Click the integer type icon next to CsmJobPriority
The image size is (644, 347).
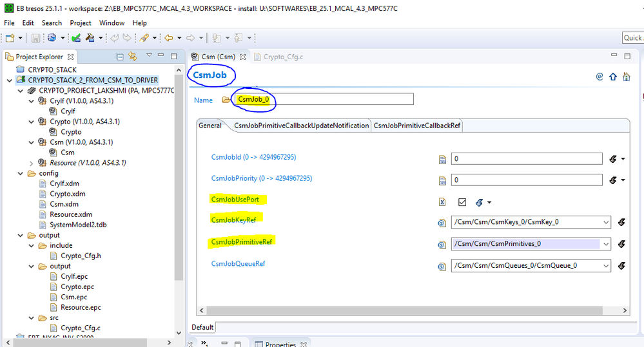442,180
